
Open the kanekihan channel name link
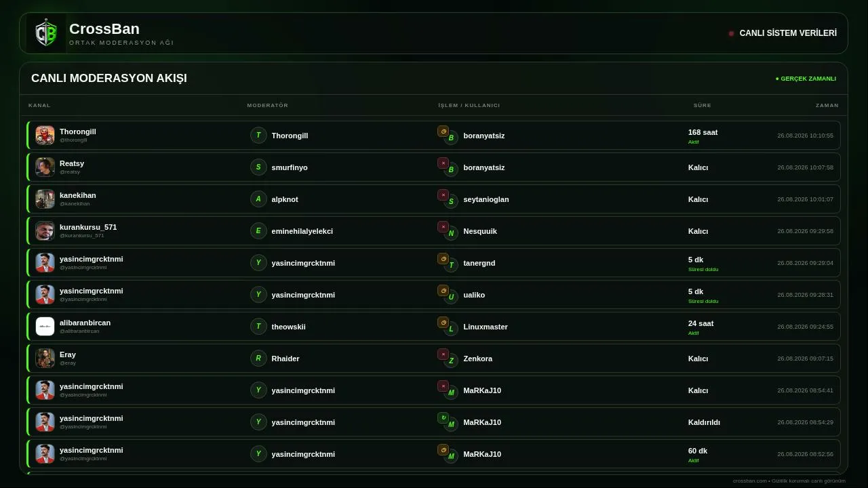coord(77,195)
